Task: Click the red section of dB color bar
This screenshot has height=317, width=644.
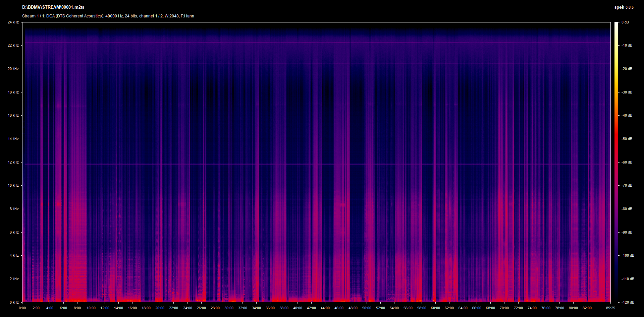Action: 616,141
